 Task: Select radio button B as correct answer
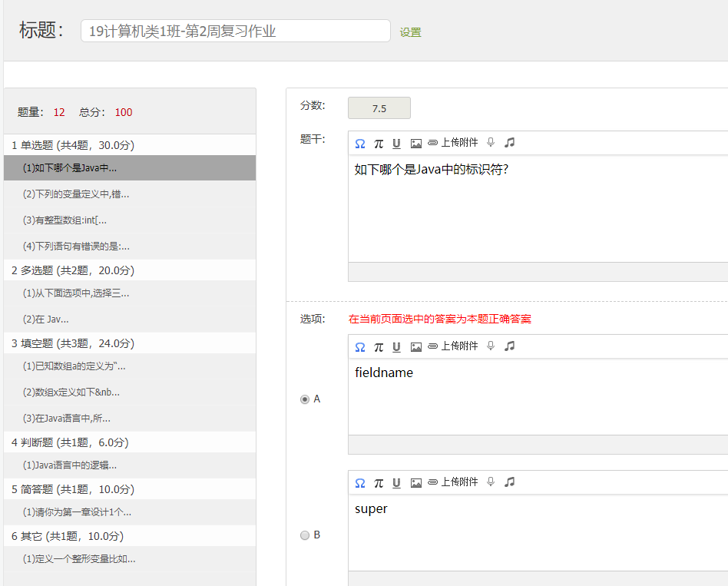click(x=305, y=535)
